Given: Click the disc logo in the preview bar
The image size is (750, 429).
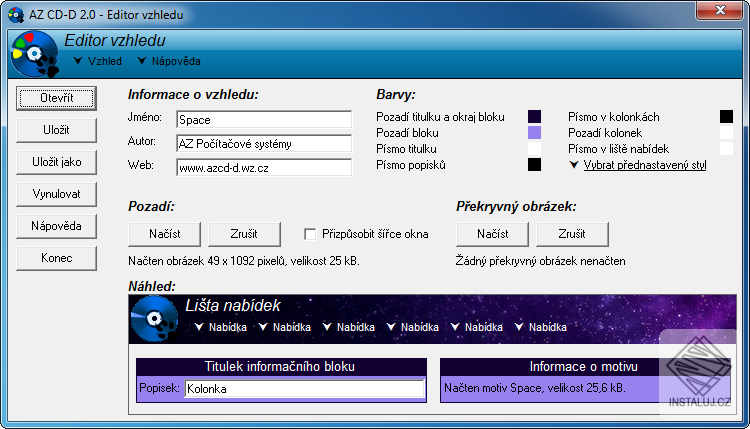Looking at the screenshot, I should tap(154, 319).
